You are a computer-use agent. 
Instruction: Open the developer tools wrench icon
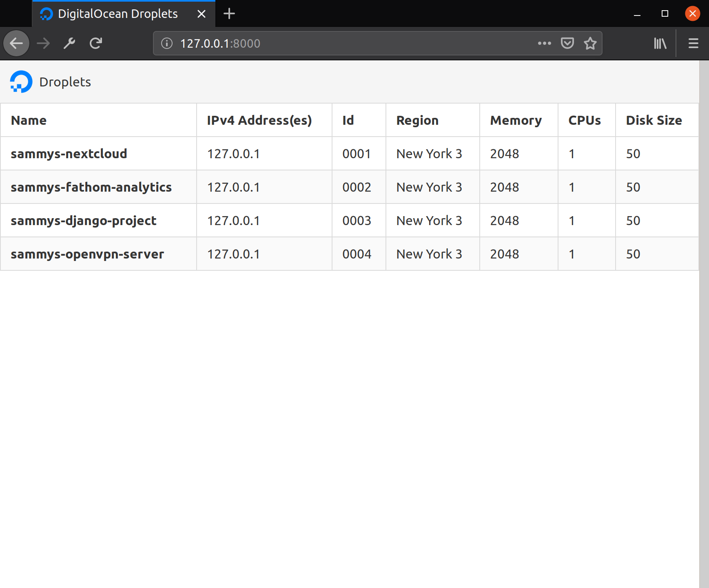tap(69, 43)
